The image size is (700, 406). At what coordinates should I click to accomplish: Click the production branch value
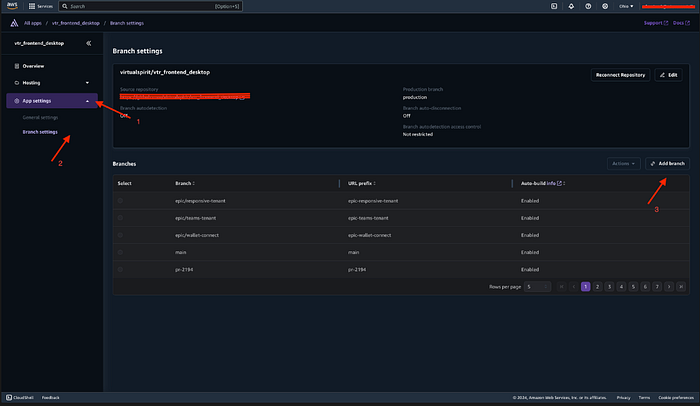(415, 97)
